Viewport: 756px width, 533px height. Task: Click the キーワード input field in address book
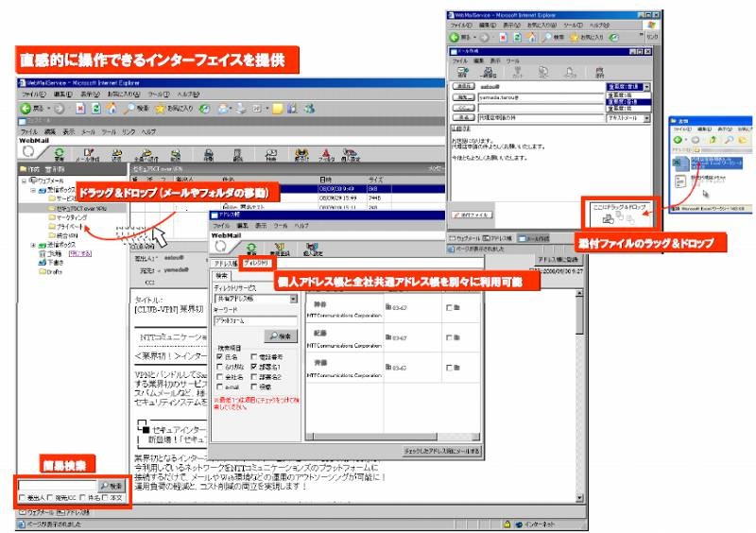(x=255, y=320)
